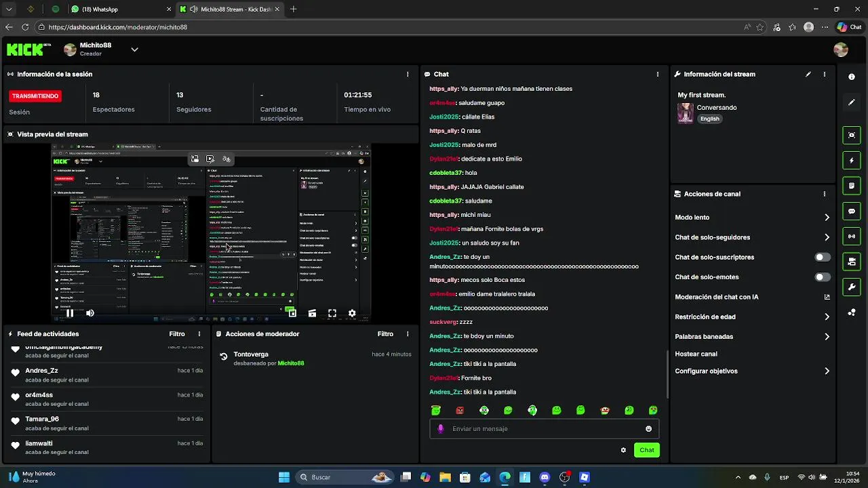
Task: Toggle the camera stream info widget in sidebar
Action: click(x=852, y=262)
